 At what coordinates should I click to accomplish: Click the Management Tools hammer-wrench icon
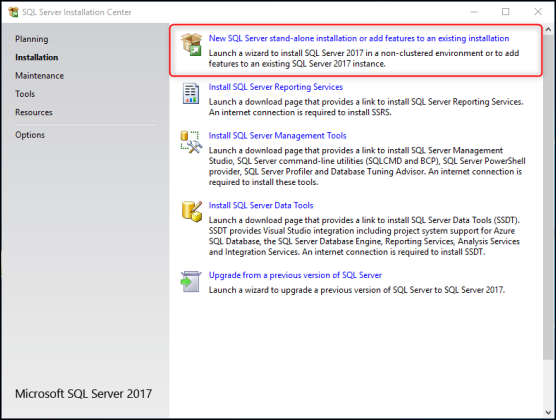tap(191, 142)
